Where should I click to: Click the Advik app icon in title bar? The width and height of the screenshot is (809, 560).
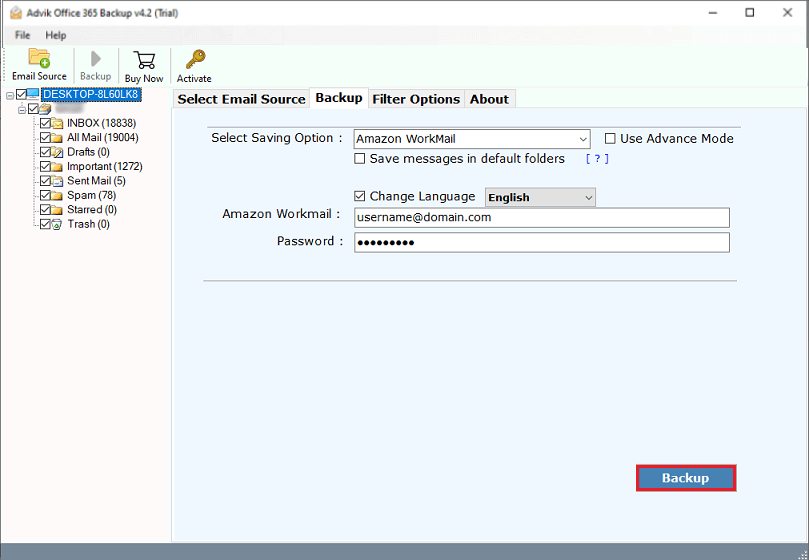coord(16,13)
